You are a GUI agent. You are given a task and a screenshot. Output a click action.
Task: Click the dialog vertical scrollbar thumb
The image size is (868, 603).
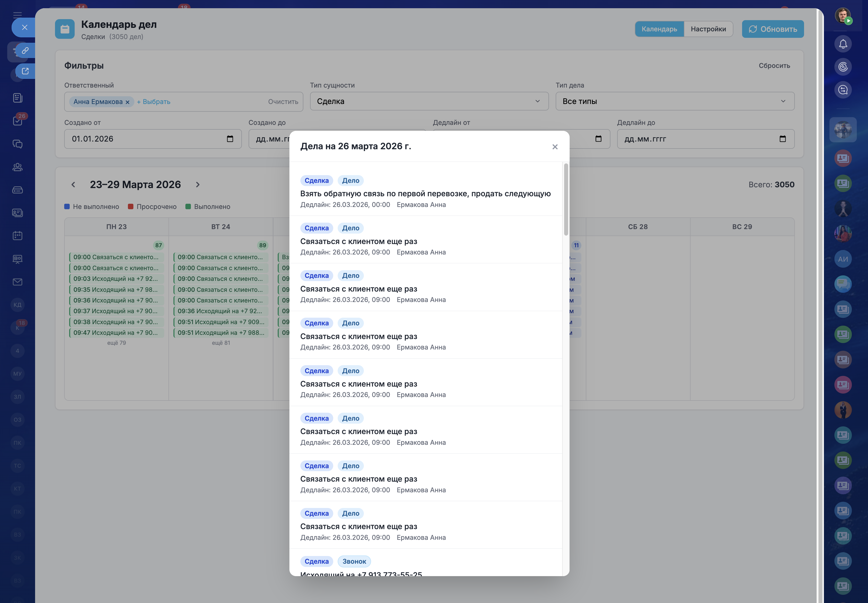coord(566,200)
